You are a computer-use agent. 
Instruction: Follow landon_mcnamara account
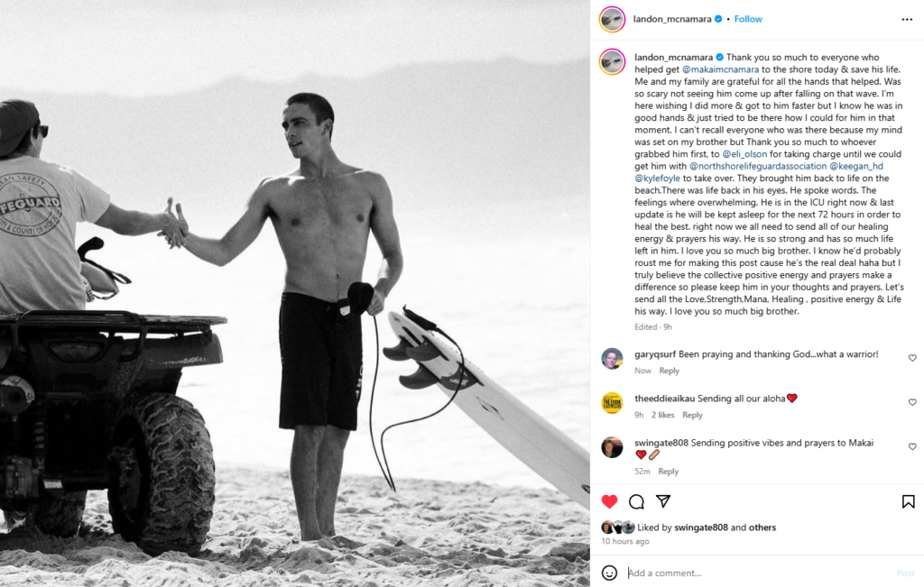[748, 19]
